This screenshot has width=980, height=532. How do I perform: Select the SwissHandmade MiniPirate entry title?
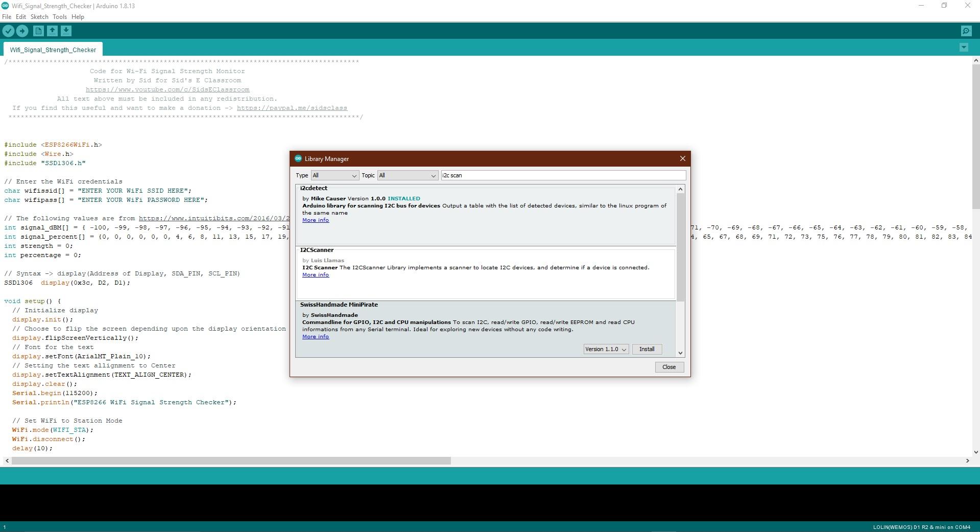[339, 305]
